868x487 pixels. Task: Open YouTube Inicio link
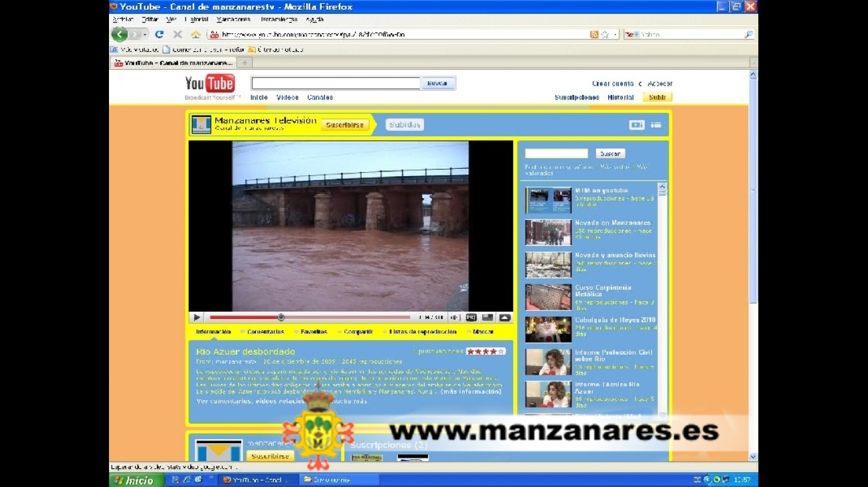point(259,98)
